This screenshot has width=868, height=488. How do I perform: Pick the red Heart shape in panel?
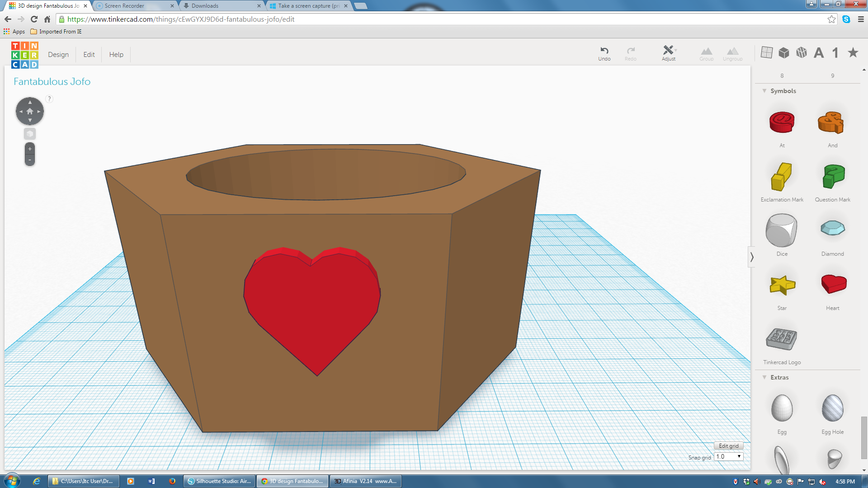coord(834,283)
